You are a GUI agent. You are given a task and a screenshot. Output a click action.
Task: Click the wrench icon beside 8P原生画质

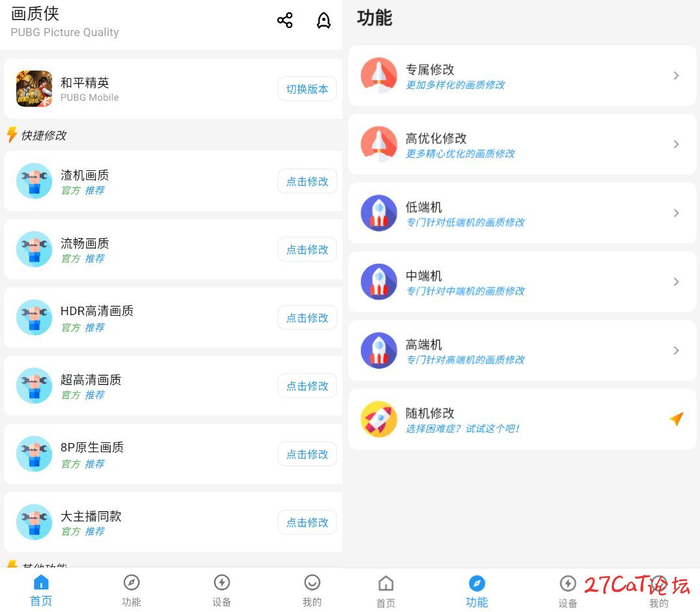coord(35,454)
